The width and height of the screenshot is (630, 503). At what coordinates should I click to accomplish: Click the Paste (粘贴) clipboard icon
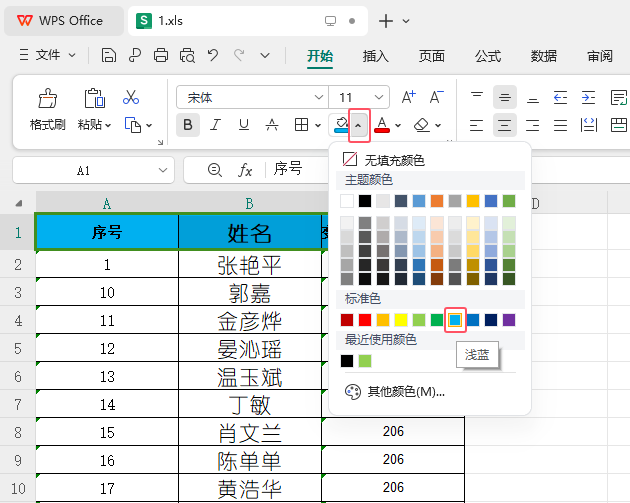pyautogui.click(x=94, y=98)
